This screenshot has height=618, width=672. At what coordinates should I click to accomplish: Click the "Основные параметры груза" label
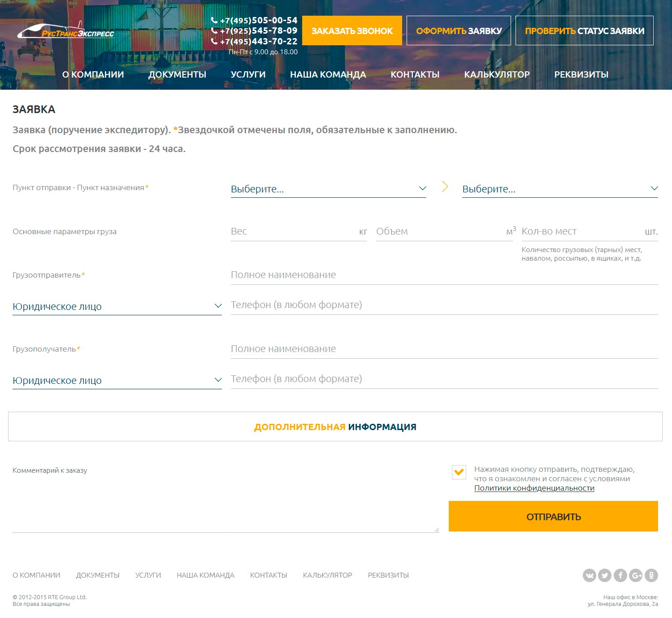point(65,231)
